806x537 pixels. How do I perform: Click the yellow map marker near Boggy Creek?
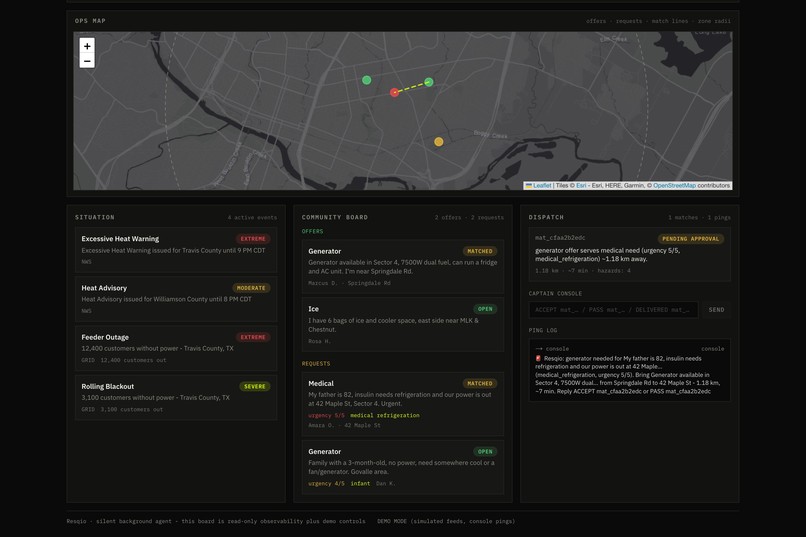[x=438, y=142]
